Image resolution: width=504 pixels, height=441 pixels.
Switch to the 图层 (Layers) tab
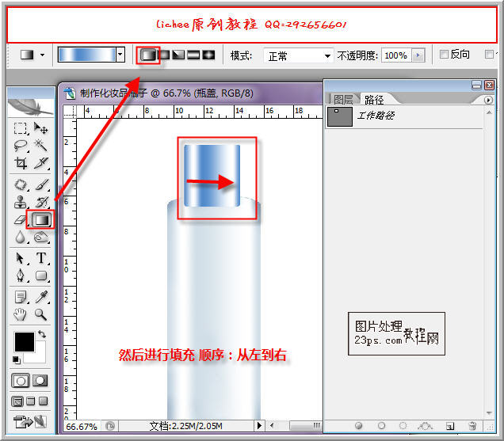pyautogui.click(x=343, y=100)
